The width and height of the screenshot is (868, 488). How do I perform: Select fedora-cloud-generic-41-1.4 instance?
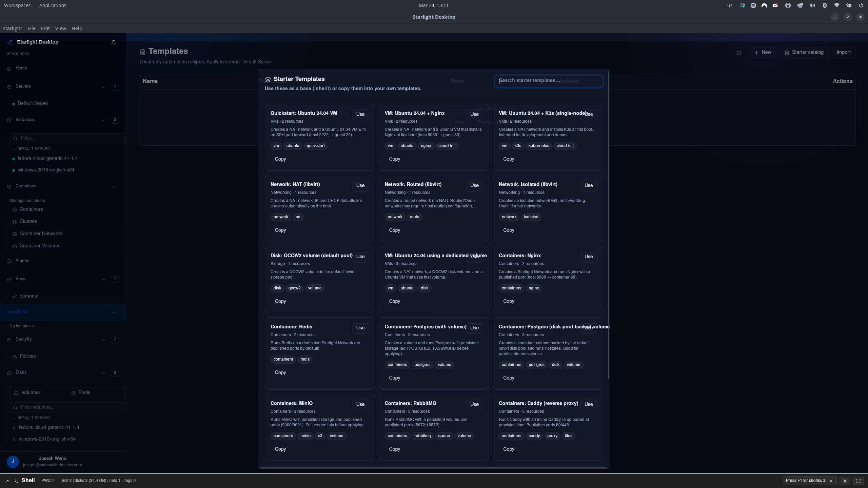pyautogui.click(x=47, y=158)
